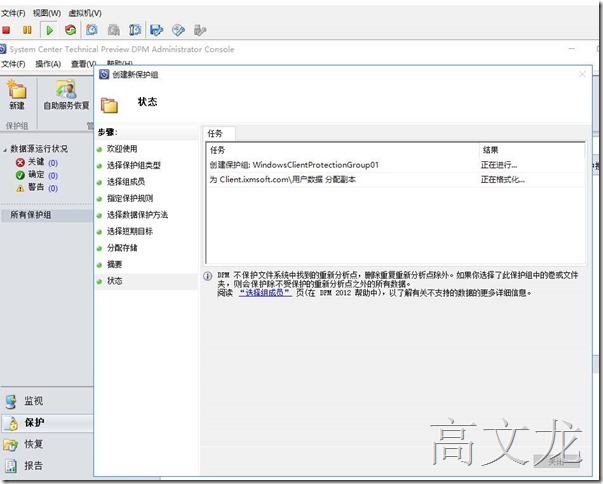This screenshot has width=603, height=484.
Task: Click the DPM console title icon
Action: (3, 49)
